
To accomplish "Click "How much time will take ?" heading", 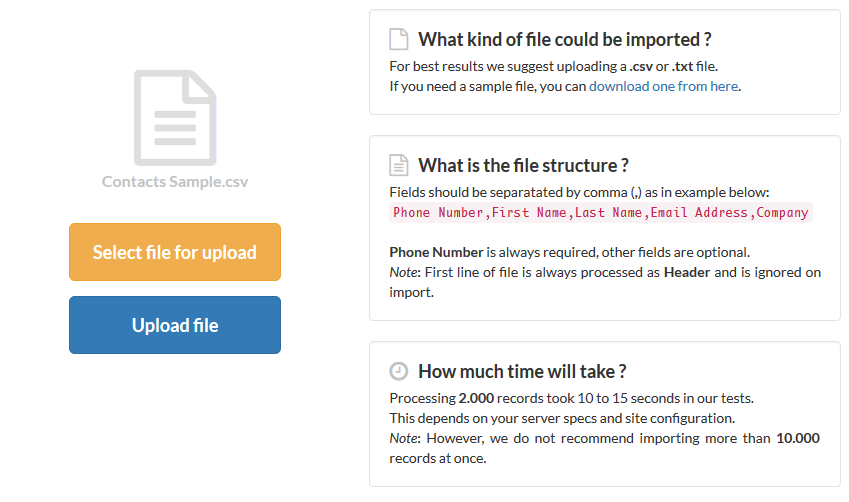I will tap(522, 371).
